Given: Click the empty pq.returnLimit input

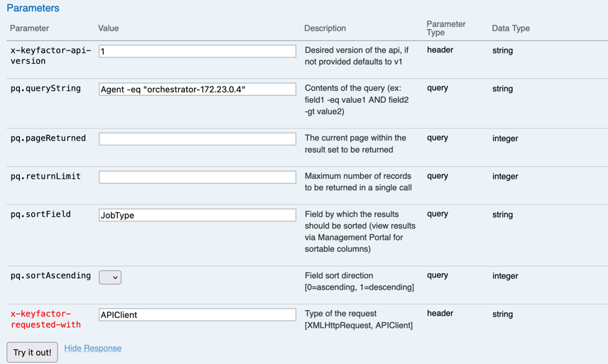Looking at the screenshot, I should pos(197,177).
